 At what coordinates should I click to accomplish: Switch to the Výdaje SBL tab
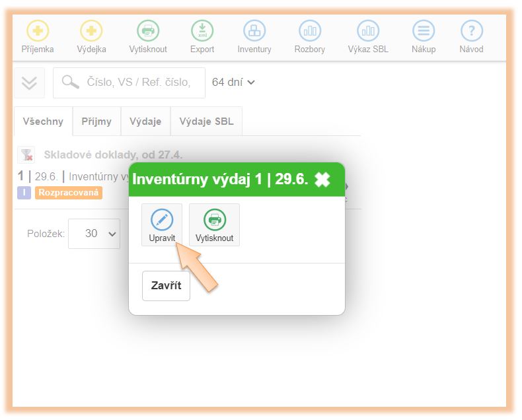point(206,122)
